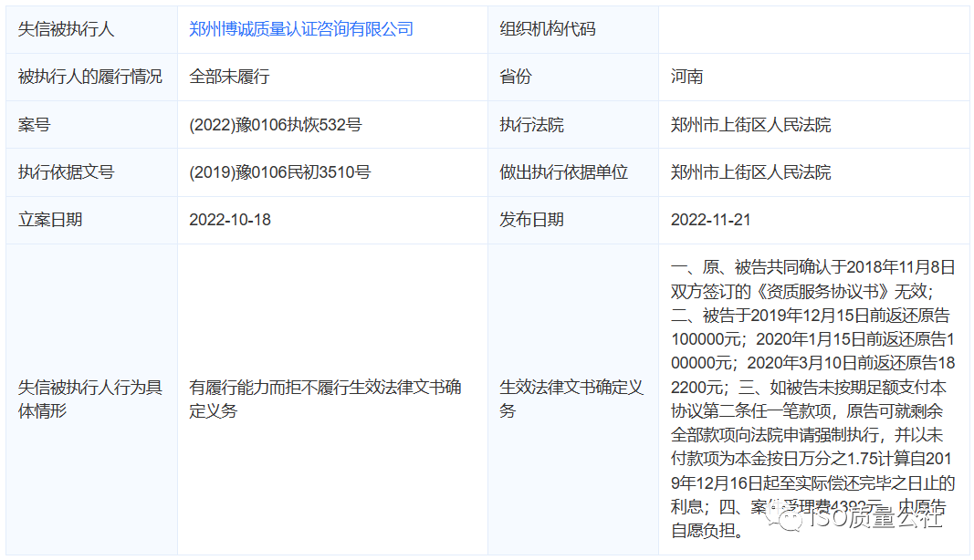Select 郑州市上街区人民法院 in the 执行法院 row
The height and width of the screenshot is (560, 974).
click(750, 125)
